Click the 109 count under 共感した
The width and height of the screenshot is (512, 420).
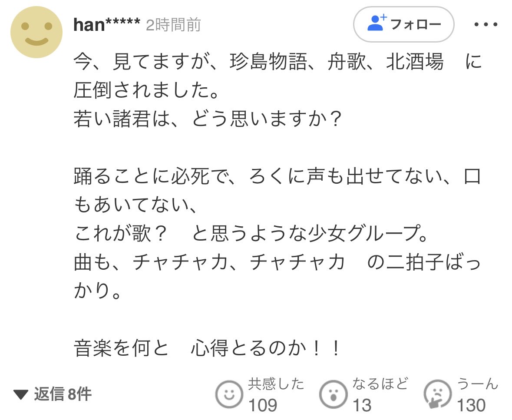263,405
